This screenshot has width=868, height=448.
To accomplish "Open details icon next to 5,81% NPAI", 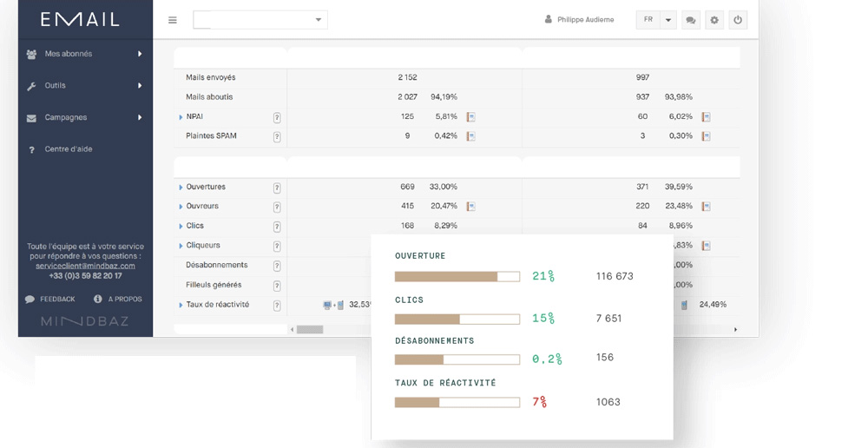I will [x=470, y=117].
